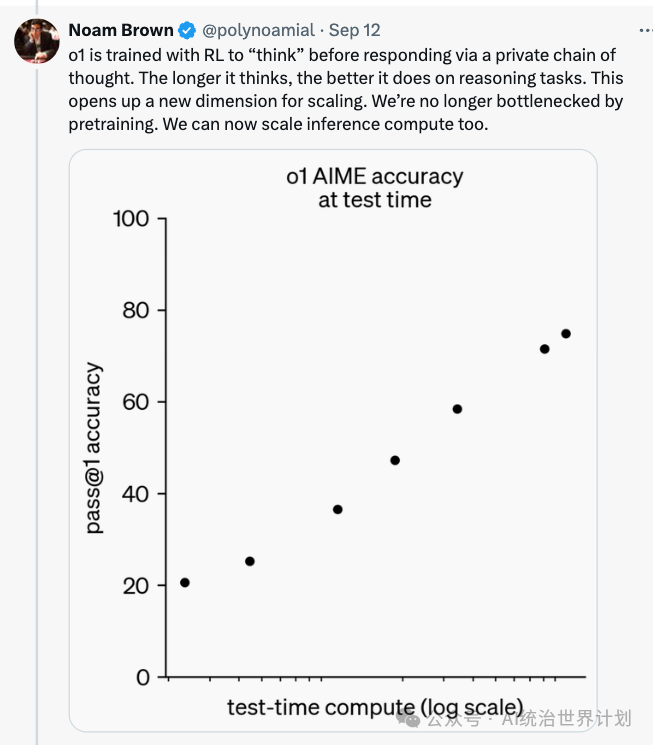Viewport: 653px width, 745px height.
Task: Click the chart title 'o1 AIME accuracy'
Action: click(x=374, y=177)
